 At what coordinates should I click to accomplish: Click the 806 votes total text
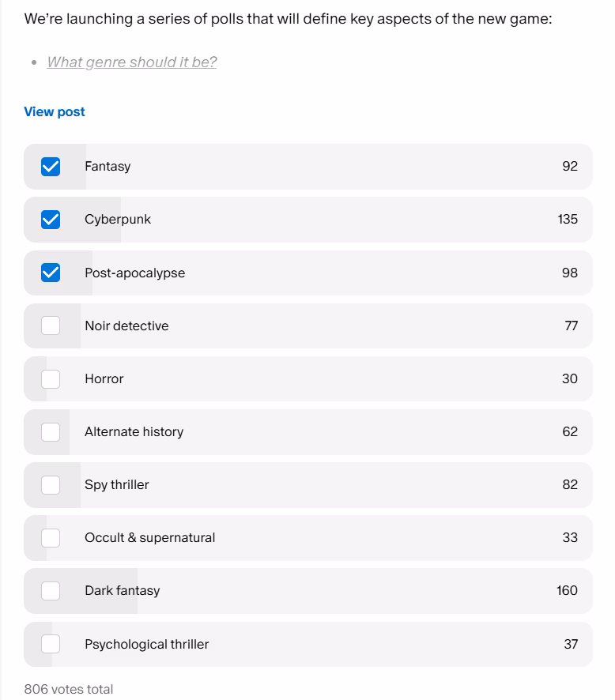[68, 689]
